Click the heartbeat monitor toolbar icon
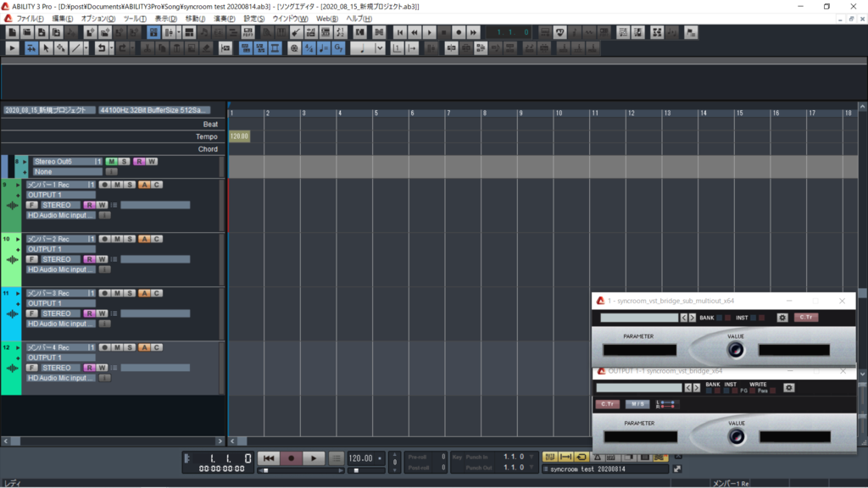868x488 pixels. click(x=560, y=33)
